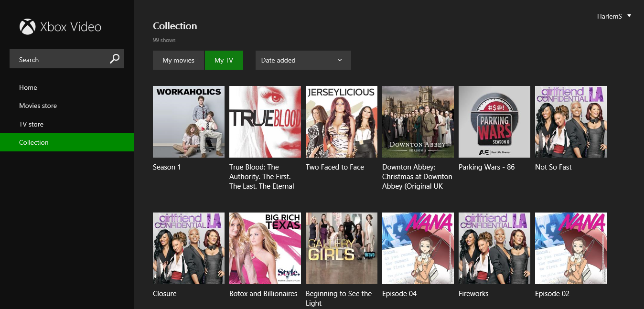Open the Gallery Girls poster thumbnail

[x=342, y=248]
